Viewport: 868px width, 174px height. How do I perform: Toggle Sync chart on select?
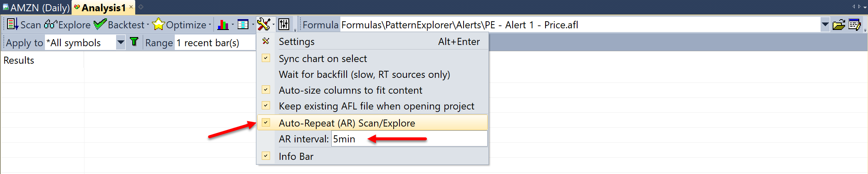(322, 59)
